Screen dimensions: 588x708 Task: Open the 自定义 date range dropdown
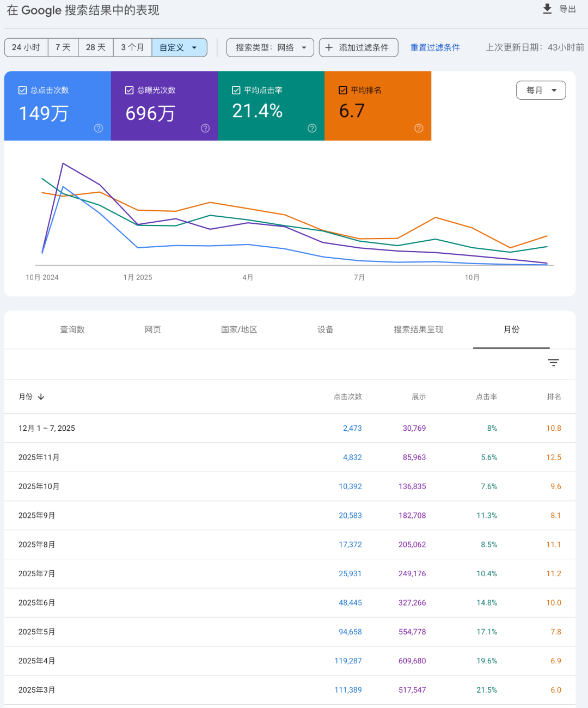(x=179, y=47)
